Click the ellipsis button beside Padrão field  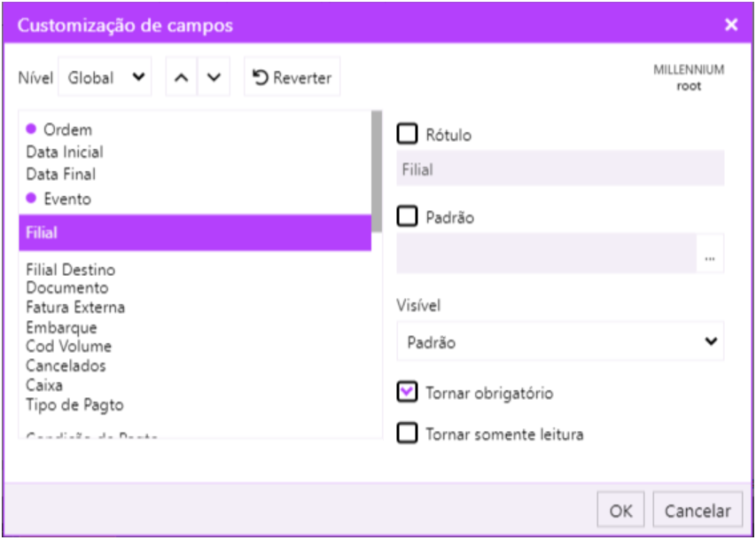pos(709,255)
